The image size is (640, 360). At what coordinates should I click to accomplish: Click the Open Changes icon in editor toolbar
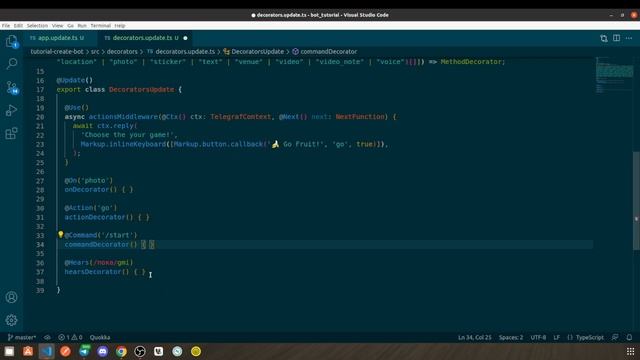(604, 38)
